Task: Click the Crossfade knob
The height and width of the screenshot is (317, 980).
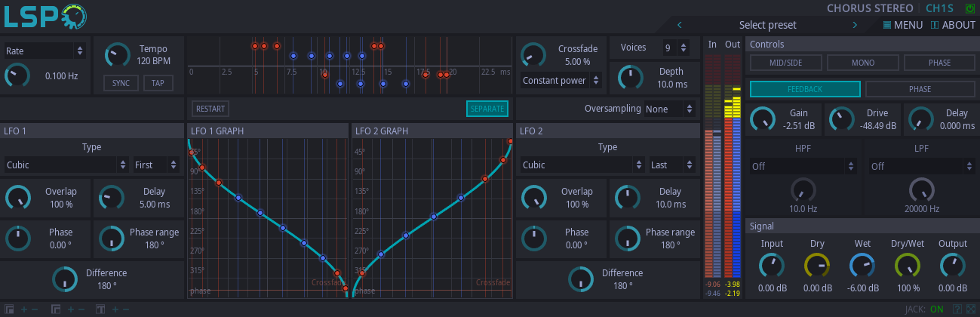Action: [533, 55]
